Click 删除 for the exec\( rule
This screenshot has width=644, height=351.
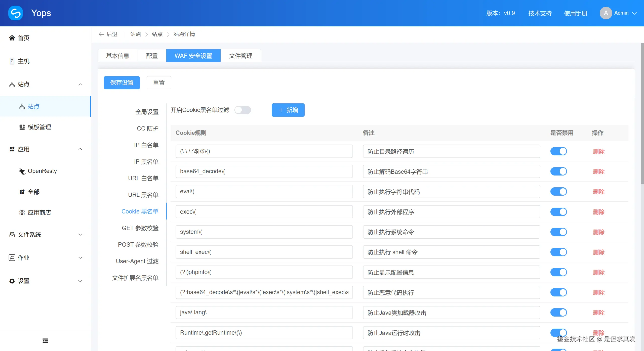click(x=598, y=212)
